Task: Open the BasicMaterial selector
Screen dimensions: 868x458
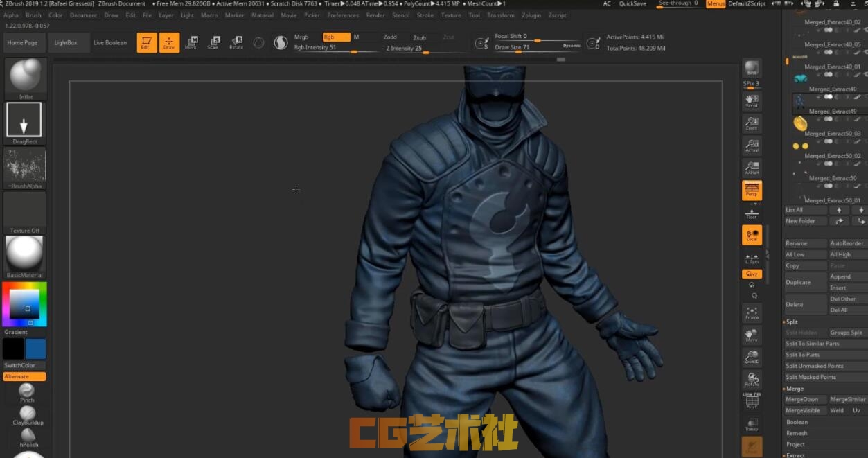Action: coord(24,256)
